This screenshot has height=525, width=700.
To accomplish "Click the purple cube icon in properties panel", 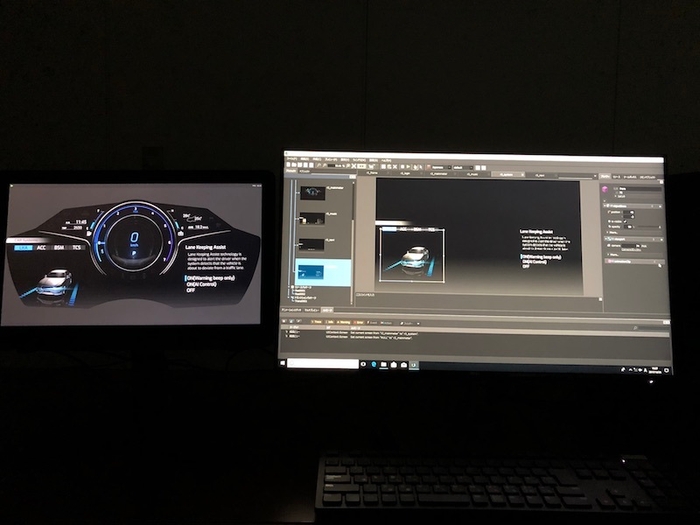I will [606, 187].
